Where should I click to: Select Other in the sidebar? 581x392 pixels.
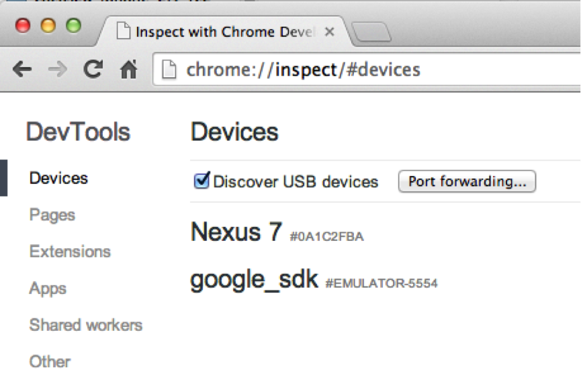click(x=50, y=362)
